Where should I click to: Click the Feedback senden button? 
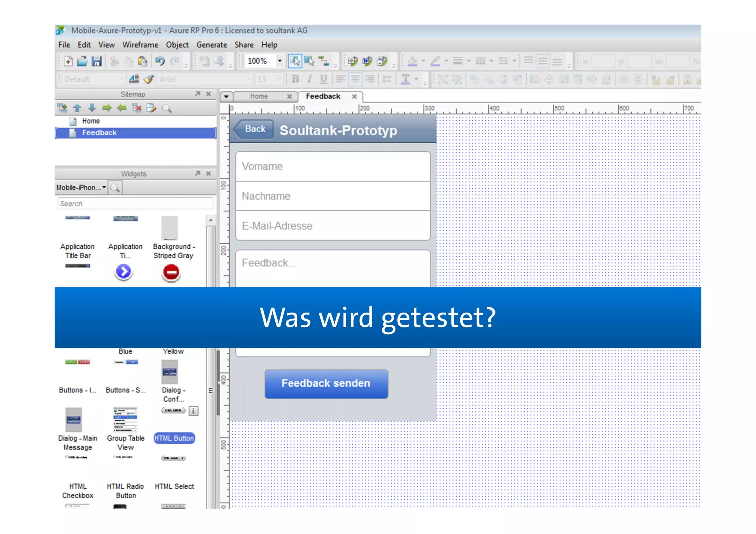coord(326,383)
